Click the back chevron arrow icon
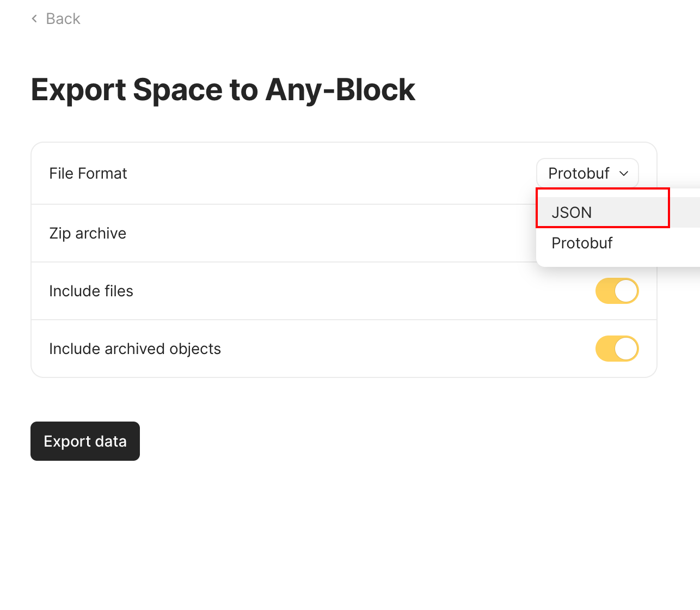 (34, 19)
